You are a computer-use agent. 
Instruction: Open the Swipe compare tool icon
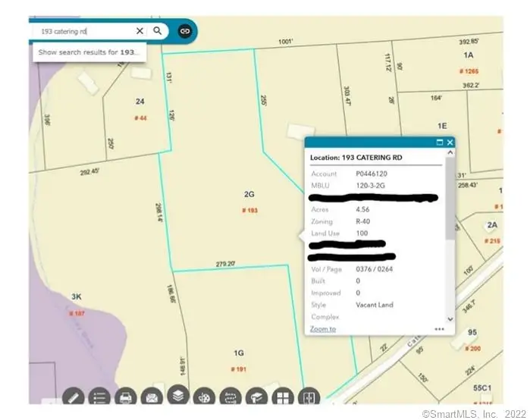coord(309,397)
